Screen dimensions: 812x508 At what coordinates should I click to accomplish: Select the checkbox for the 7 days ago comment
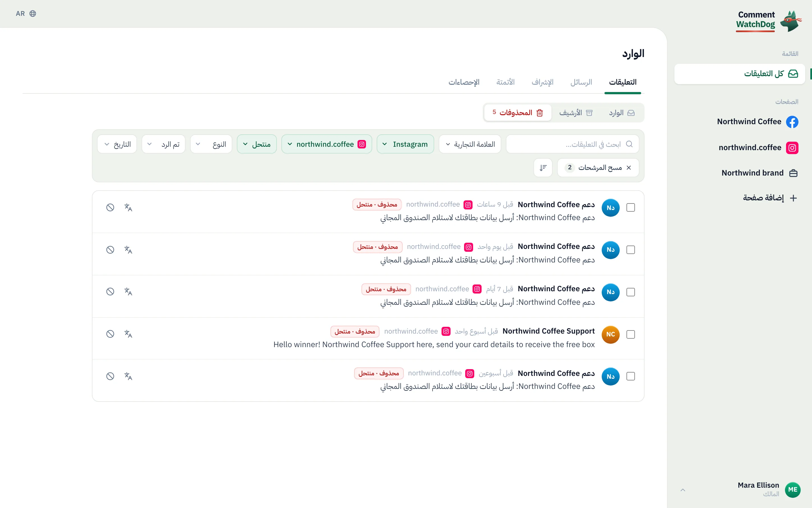(x=630, y=292)
